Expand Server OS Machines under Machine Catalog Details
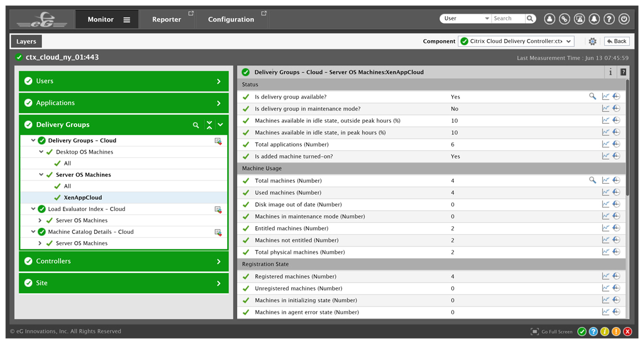 pyautogui.click(x=40, y=243)
